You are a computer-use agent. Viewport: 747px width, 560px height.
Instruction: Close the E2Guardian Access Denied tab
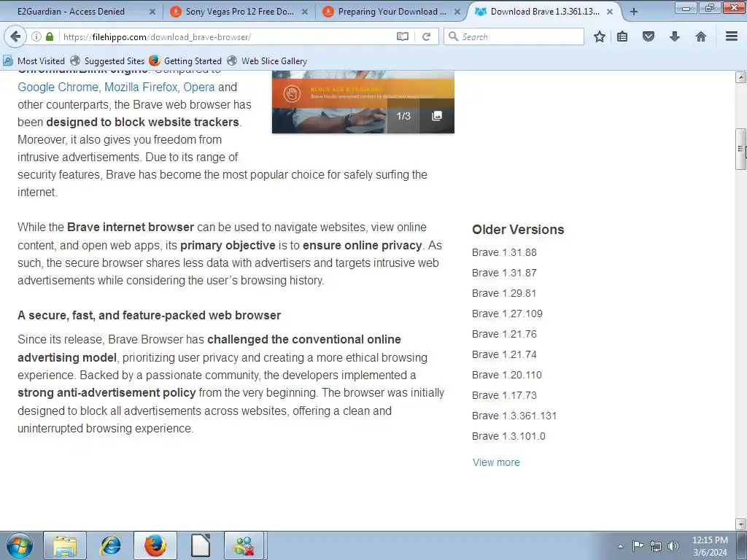coord(152,12)
